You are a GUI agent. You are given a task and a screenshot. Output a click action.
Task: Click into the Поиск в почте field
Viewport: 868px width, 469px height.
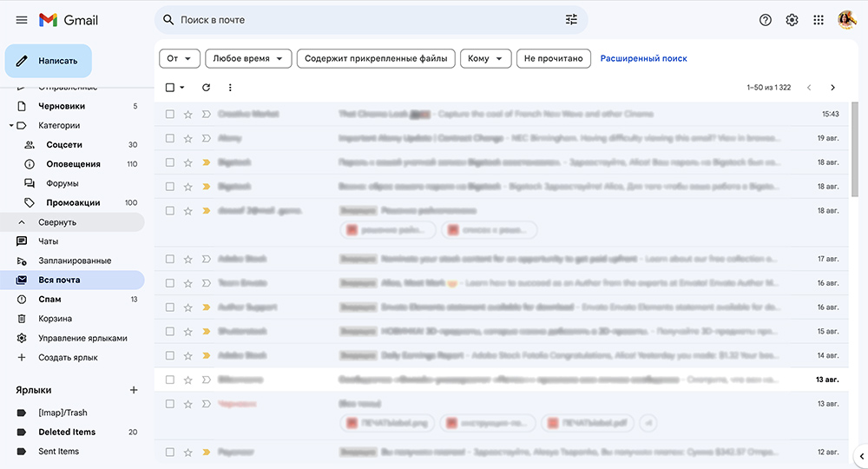[x=365, y=20]
